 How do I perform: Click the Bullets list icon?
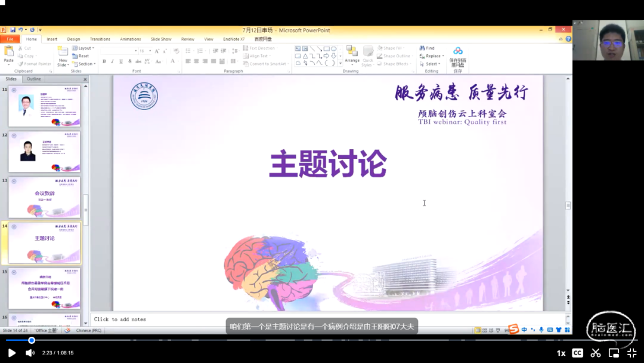188,51
